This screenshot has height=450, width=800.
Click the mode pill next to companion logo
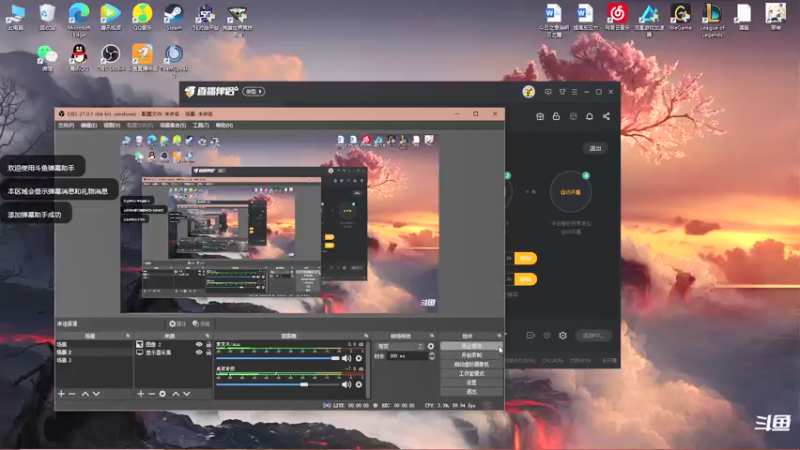[254, 92]
